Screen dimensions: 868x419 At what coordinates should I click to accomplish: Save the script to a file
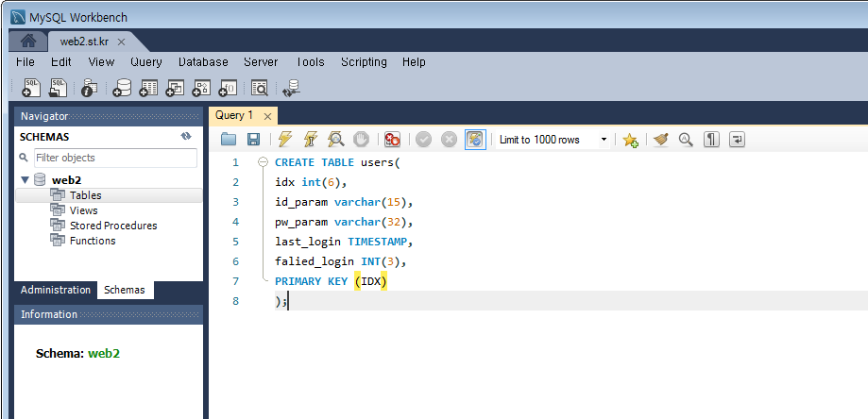[253, 140]
